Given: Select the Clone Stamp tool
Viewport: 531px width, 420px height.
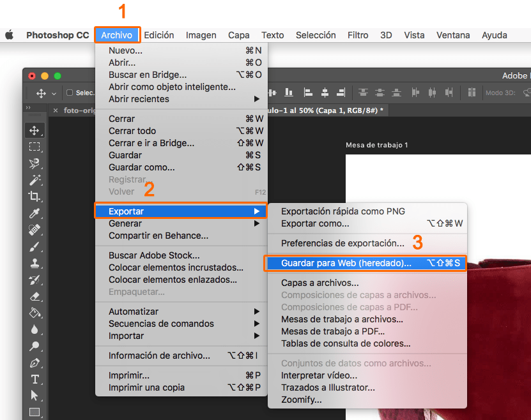Looking at the screenshot, I should [x=35, y=263].
